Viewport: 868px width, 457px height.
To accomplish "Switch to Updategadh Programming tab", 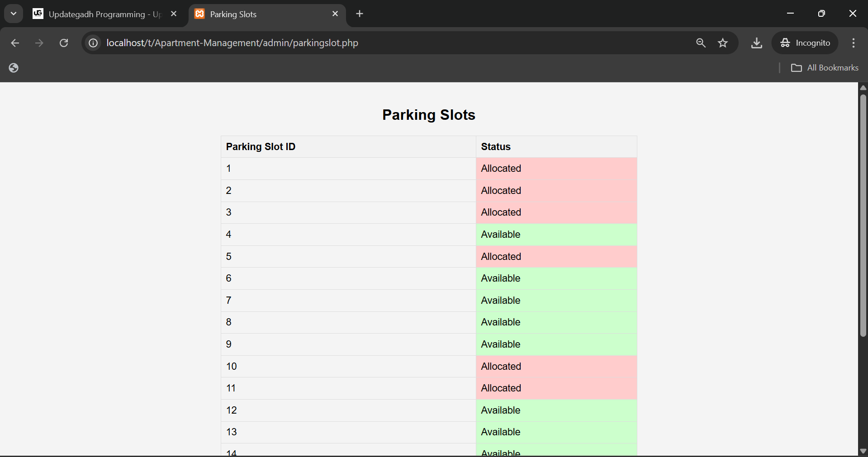I will (x=100, y=14).
